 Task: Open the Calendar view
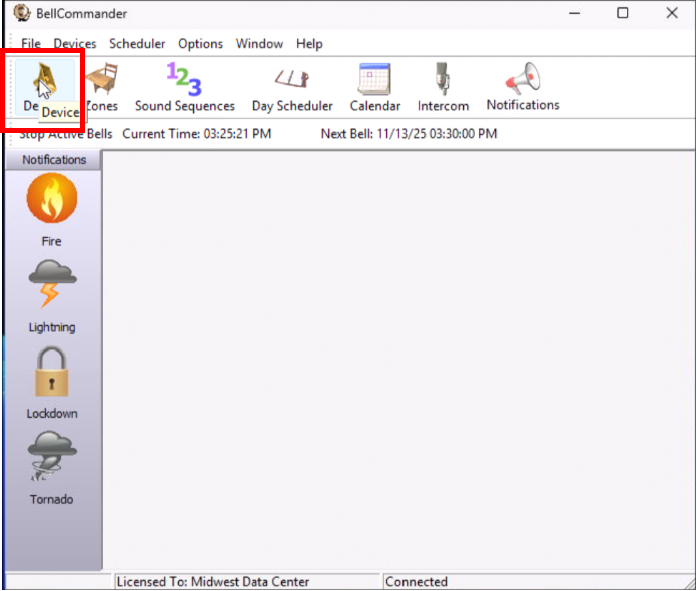coord(375,87)
